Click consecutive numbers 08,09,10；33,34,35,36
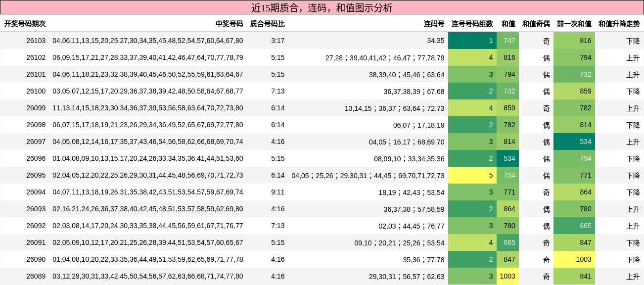The height and width of the screenshot is (285, 644). (x=409, y=158)
